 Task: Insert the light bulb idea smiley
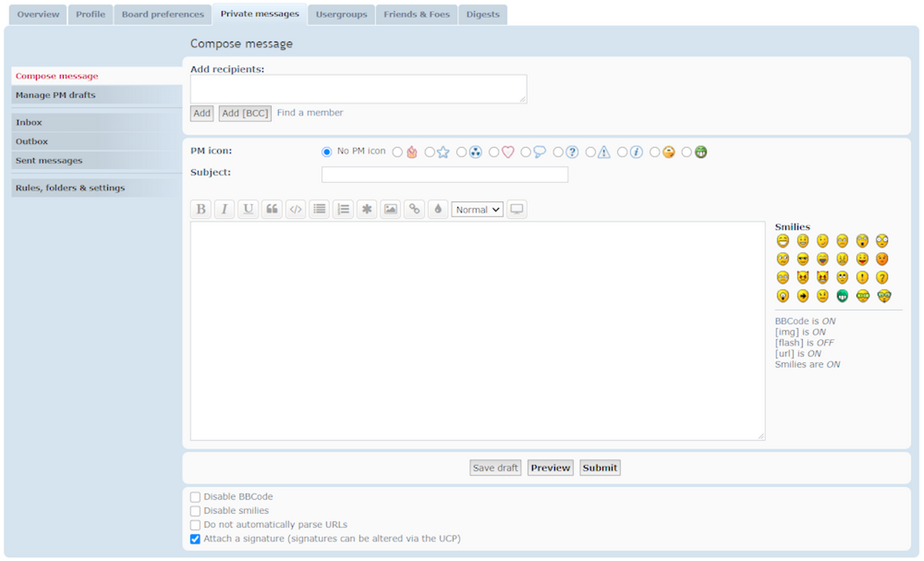[x=782, y=295]
